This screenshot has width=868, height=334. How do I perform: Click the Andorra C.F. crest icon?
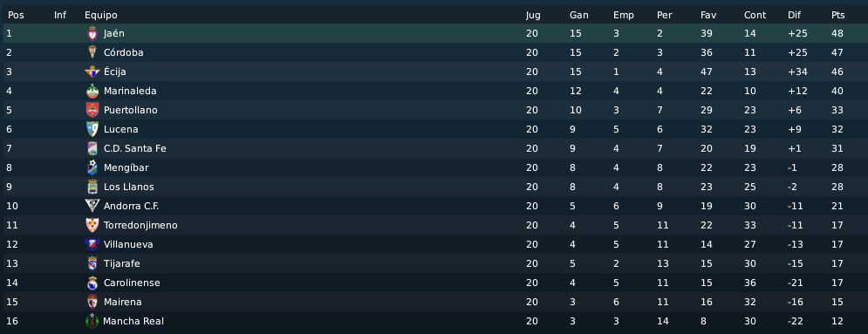click(92, 206)
